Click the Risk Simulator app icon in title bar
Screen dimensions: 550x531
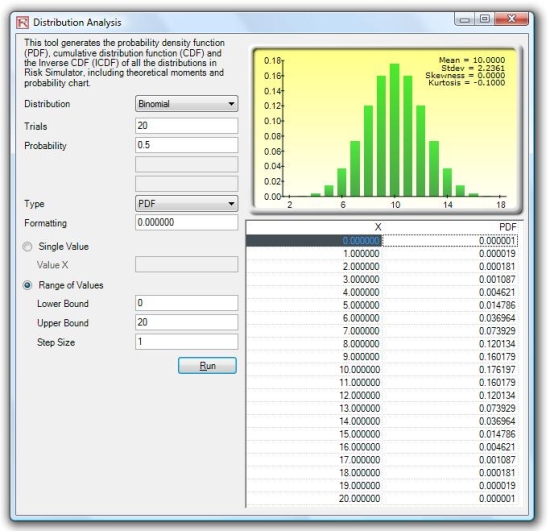[23, 22]
